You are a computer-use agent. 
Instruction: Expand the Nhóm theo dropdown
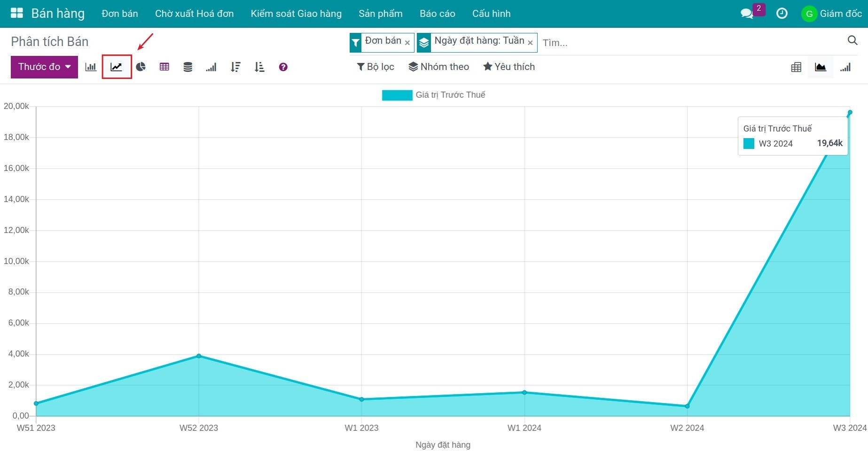click(x=439, y=67)
